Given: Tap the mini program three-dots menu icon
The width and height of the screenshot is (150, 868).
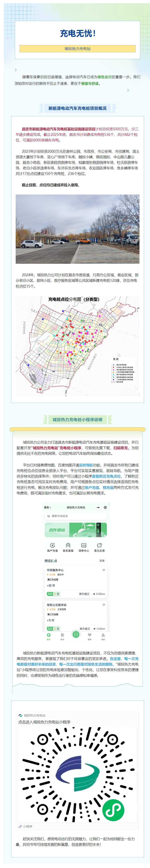Looking at the screenshot, I should 98,507.
